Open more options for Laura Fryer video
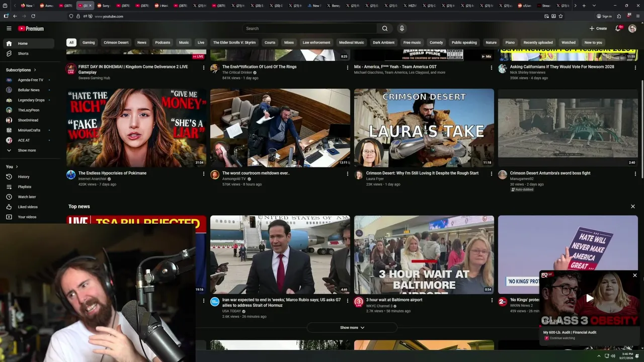The image size is (644, 362). coord(491,174)
